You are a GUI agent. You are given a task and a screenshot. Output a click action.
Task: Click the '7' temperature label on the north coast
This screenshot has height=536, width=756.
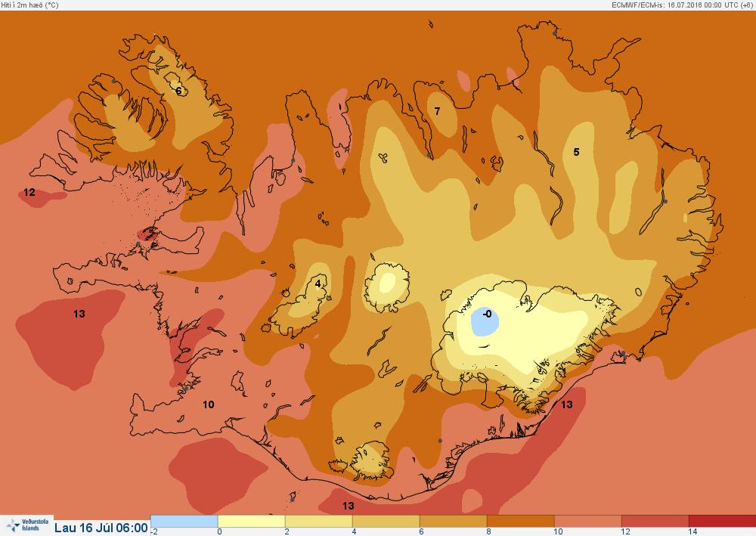[437, 111]
